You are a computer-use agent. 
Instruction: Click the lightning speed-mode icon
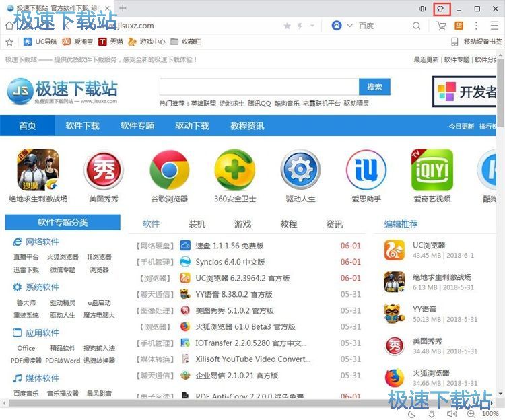[x=300, y=26]
